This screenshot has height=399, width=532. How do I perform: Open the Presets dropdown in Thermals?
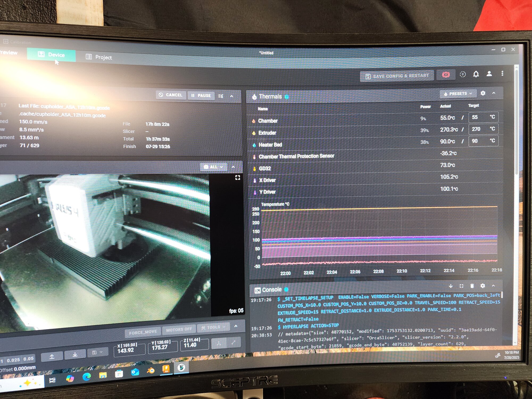point(458,94)
